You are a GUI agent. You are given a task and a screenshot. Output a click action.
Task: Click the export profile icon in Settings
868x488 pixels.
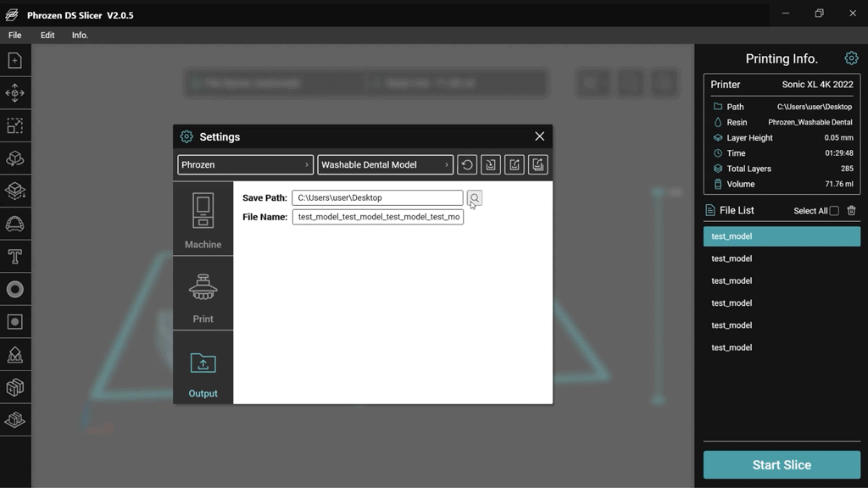point(515,165)
